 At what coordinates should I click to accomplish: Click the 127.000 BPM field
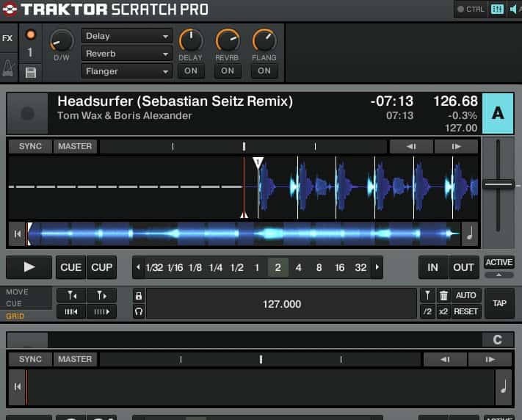click(282, 304)
